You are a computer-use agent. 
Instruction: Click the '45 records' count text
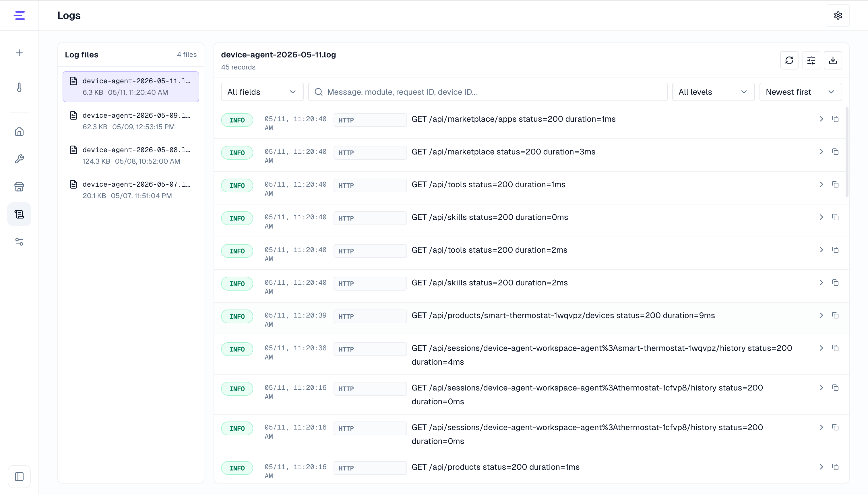[x=238, y=67]
